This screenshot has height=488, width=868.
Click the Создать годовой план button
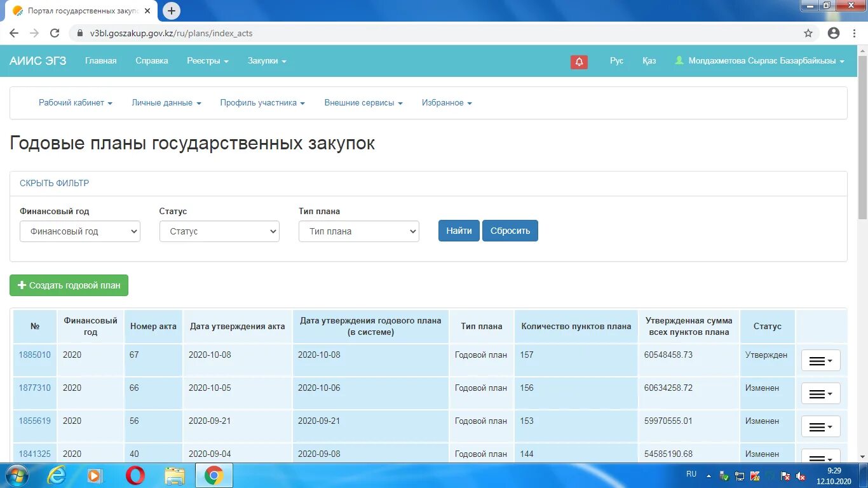69,285
